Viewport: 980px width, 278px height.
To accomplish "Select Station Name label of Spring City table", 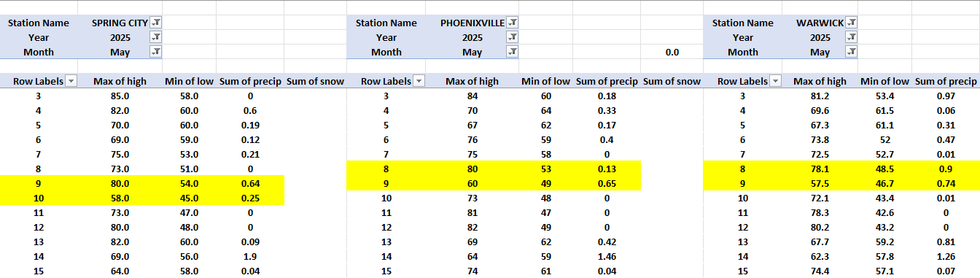I will coord(39,23).
